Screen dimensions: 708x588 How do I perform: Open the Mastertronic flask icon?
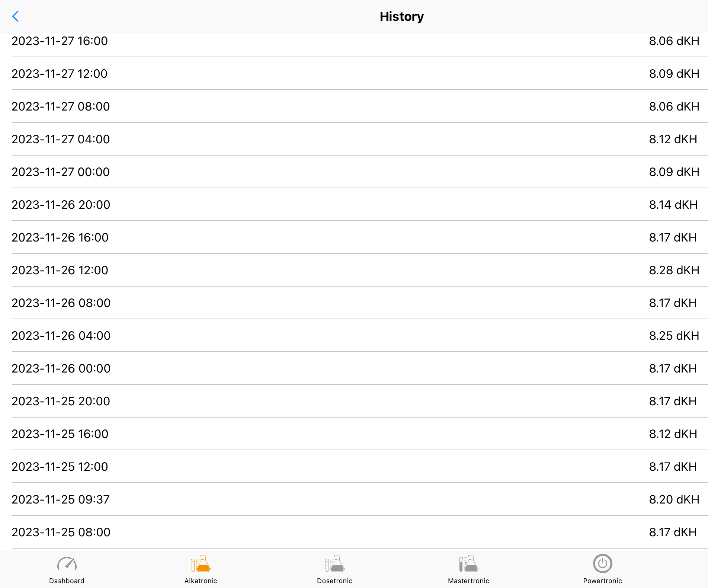(468, 564)
